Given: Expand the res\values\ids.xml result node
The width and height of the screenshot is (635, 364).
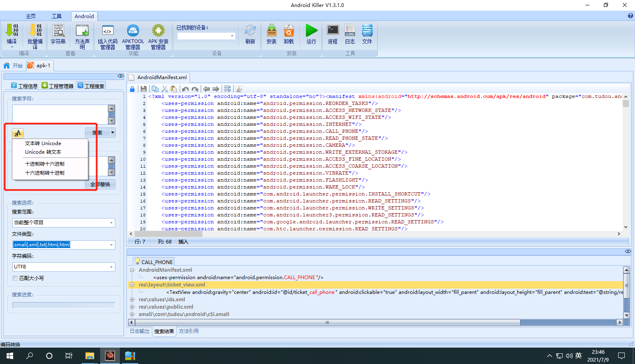Looking at the screenshot, I should [133, 300].
